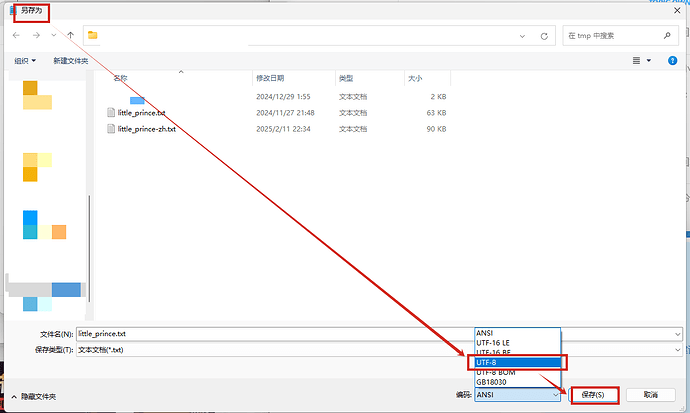Click the navigation pane scrollbar
The width and height of the screenshot is (690, 413).
point(89,249)
